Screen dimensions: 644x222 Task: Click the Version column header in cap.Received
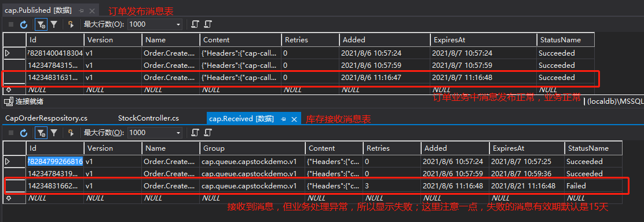113,148
